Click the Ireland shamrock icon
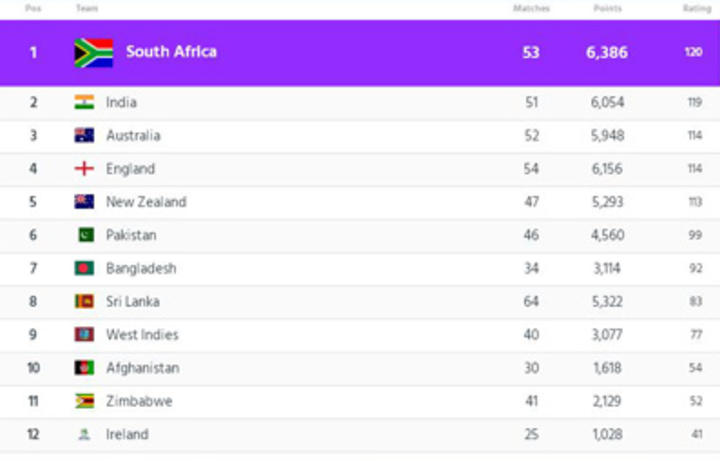 click(x=84, y=434)
